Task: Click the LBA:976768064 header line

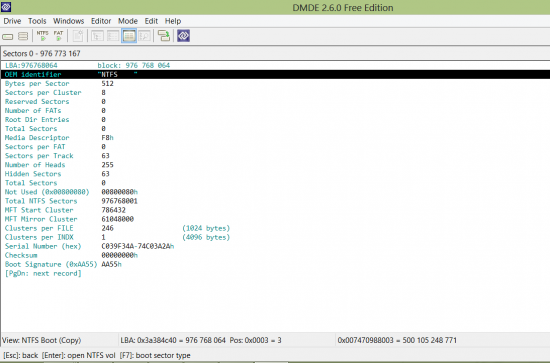Action: pyautogui.click(x=31, y=66)
